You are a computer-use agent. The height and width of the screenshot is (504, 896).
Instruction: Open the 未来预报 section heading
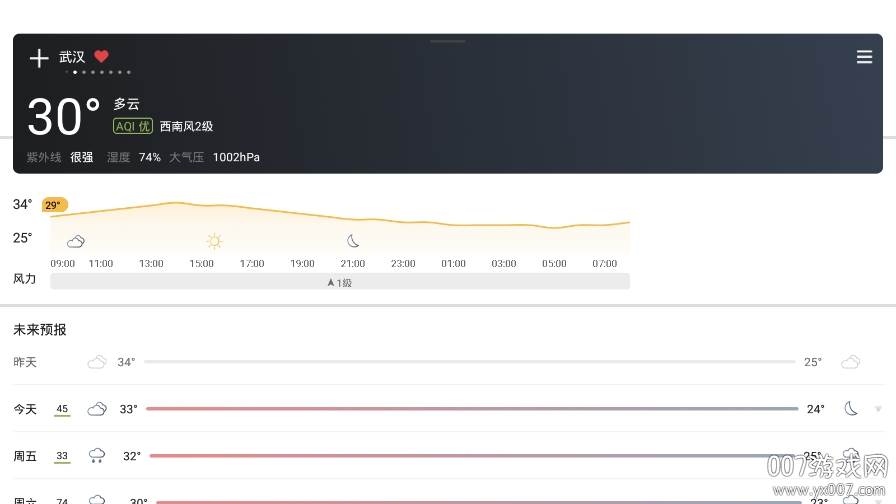tap(40, 330)
